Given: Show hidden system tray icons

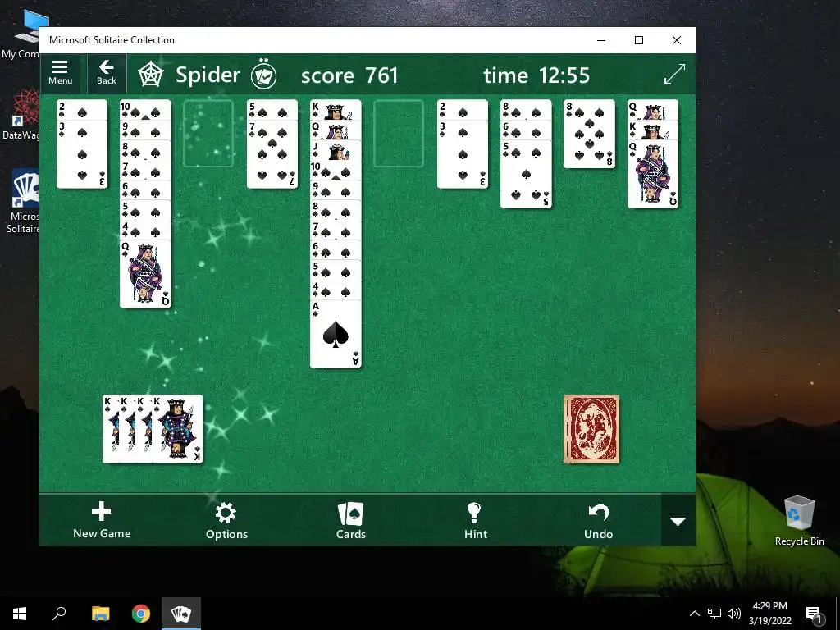Looking at the screenshot, I should click(694, 614).
